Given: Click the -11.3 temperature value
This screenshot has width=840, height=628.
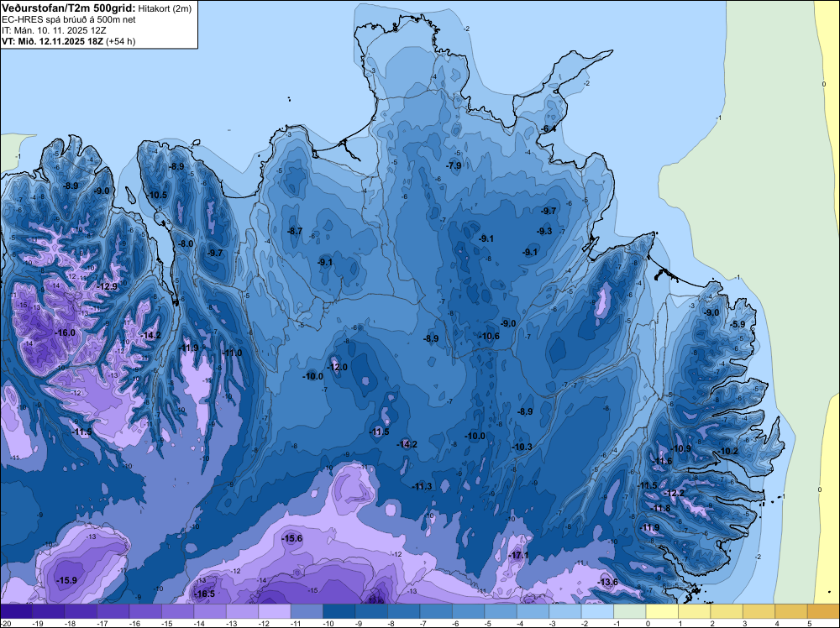Looking at the screenshot, I should coord(423,486).
